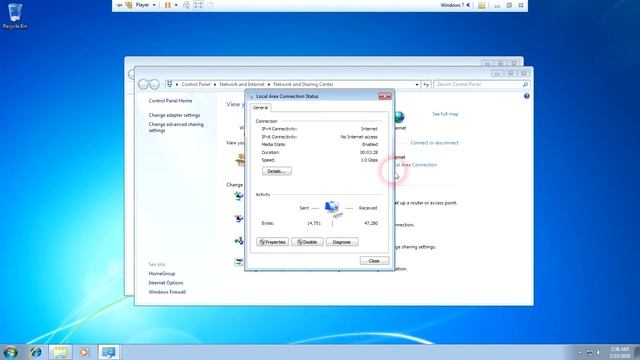640x360 pixels.
Task: Click the Speed value 1.0 Gbps
Action: pos(369,160)
